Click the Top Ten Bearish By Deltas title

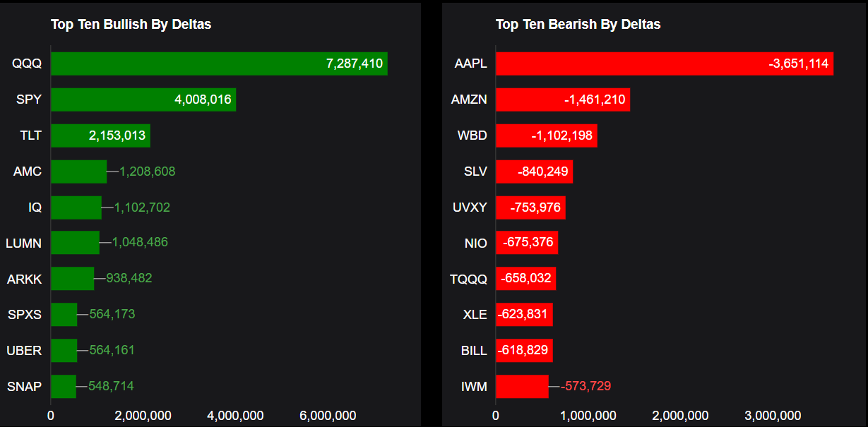pyautogui.click(x=578, y=25)
